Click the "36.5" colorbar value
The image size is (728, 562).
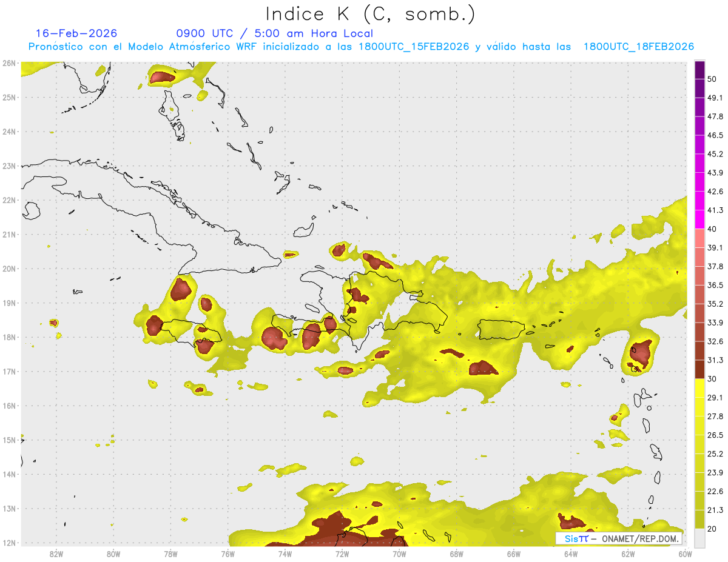(715, 285)
